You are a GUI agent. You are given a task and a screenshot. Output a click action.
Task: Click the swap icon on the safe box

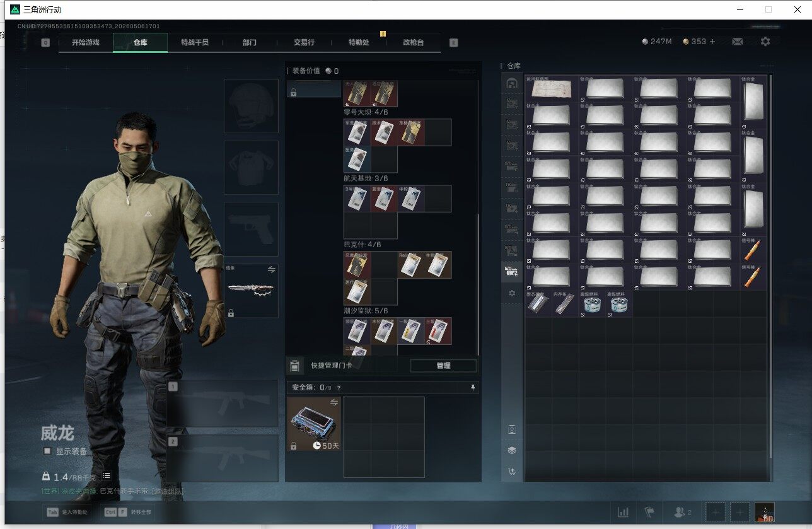334,402
